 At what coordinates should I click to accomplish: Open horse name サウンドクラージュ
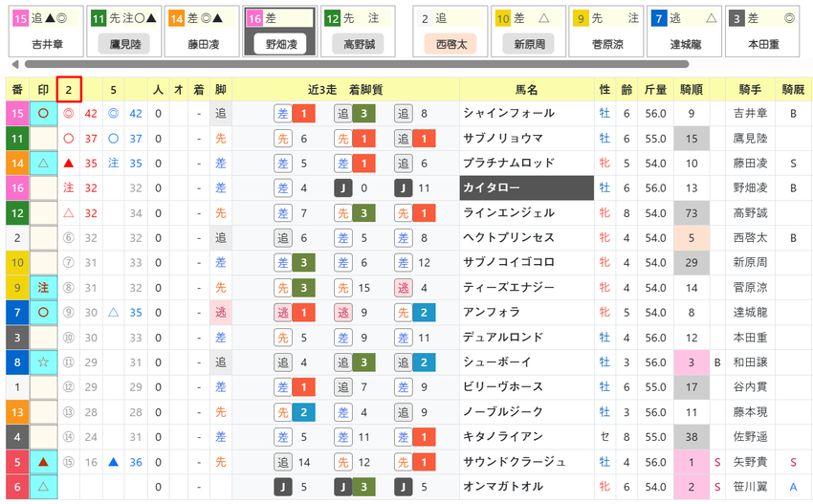click(x=514, y=462)
